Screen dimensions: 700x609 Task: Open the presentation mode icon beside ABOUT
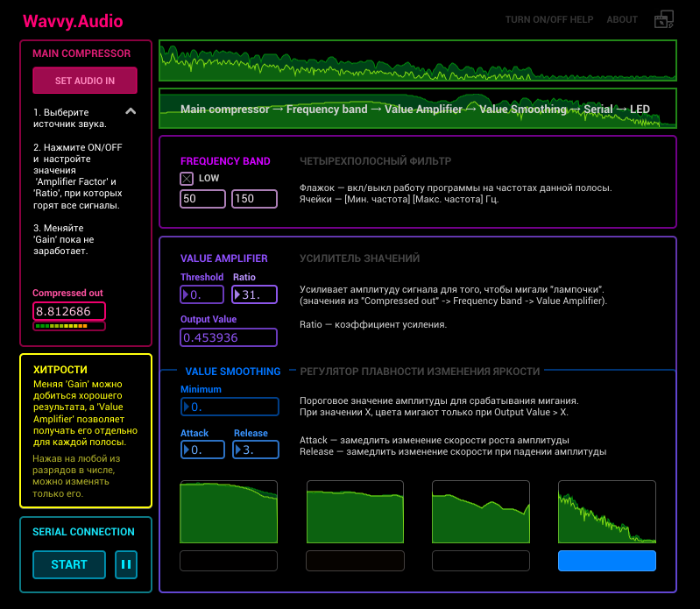point(664,19)
